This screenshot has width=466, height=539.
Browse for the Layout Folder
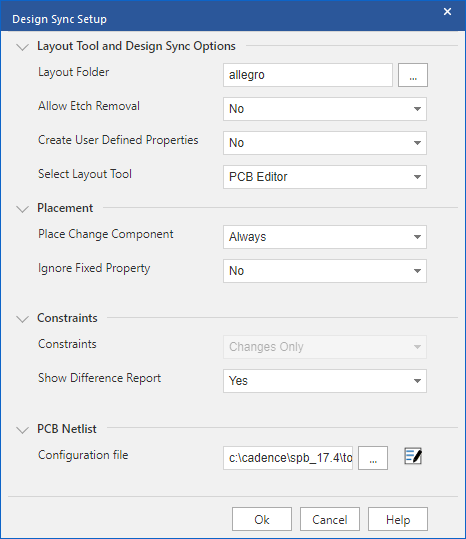coord(413,75)
